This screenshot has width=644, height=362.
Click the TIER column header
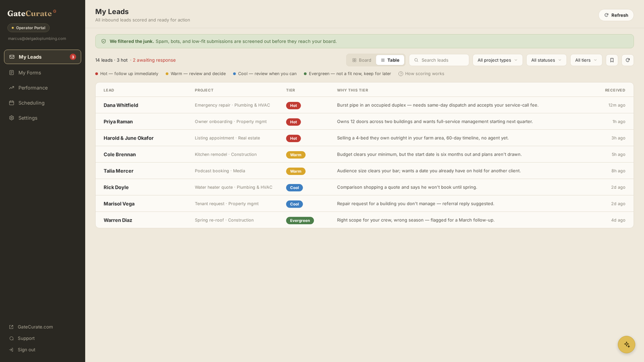[x=290, y=90]
